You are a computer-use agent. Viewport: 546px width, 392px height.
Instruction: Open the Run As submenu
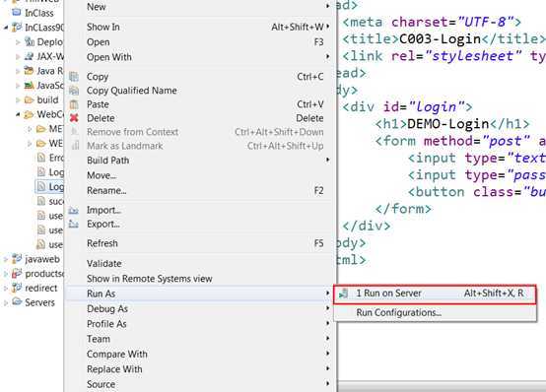click(x=200, y=294)
